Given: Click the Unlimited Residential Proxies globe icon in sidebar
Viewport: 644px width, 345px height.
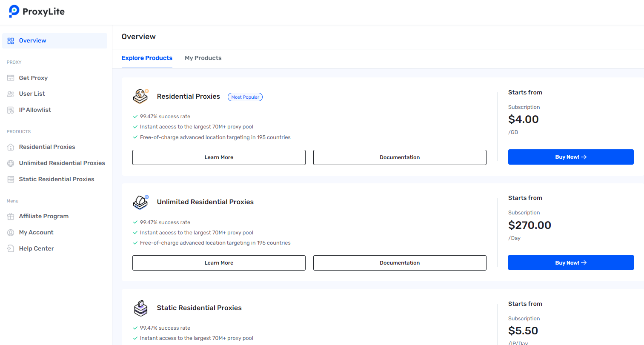Looking at the screenshot, I should (x=11, y=163).
